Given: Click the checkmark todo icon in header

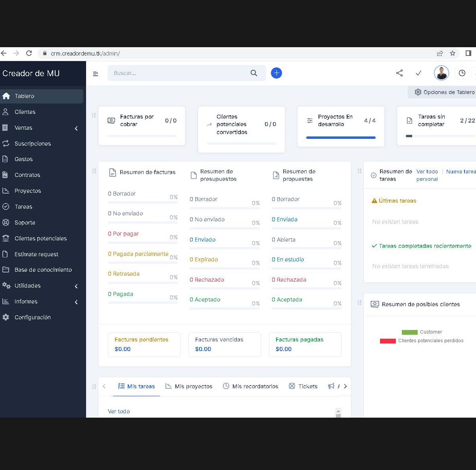Looking at the screenshot, I should pyautogui.click(x=418, y=73).
